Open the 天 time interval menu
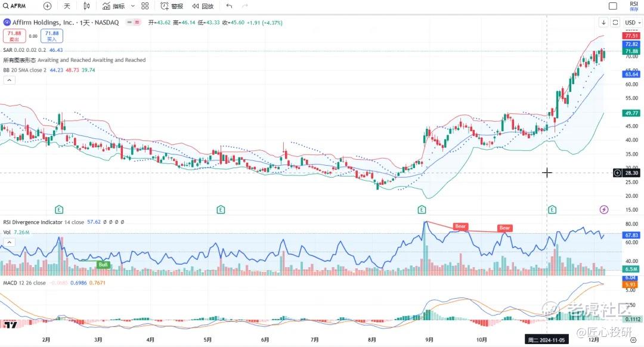The width and height of the screenshot is (644, 347). pos(67,6)
